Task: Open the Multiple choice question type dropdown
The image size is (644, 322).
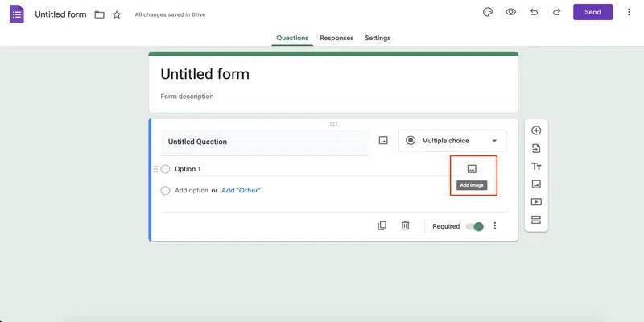Action: coord(452,141)
